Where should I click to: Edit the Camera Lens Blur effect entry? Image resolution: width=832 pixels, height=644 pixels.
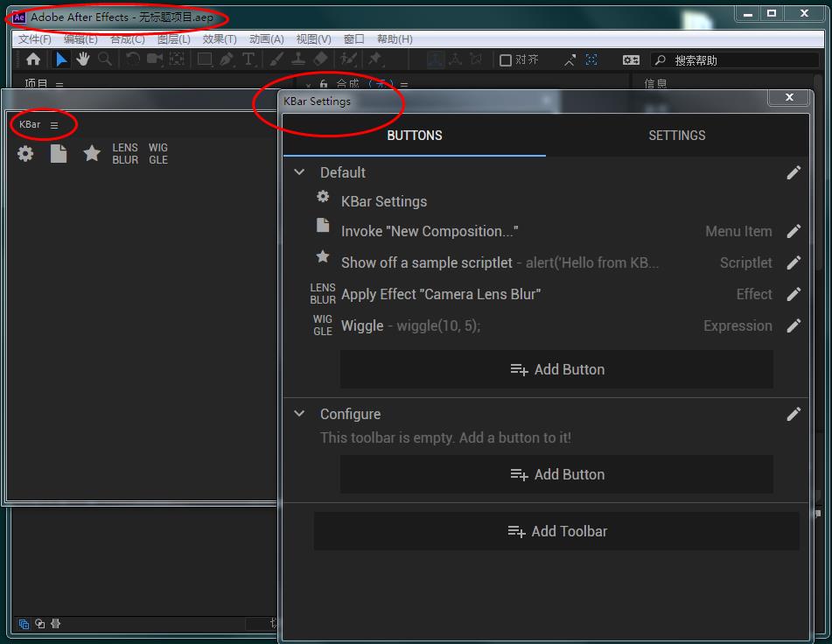tap(794, 294)
